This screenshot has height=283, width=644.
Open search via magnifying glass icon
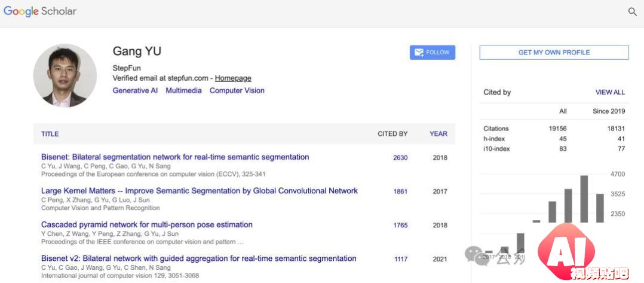(x=633, y=11)
